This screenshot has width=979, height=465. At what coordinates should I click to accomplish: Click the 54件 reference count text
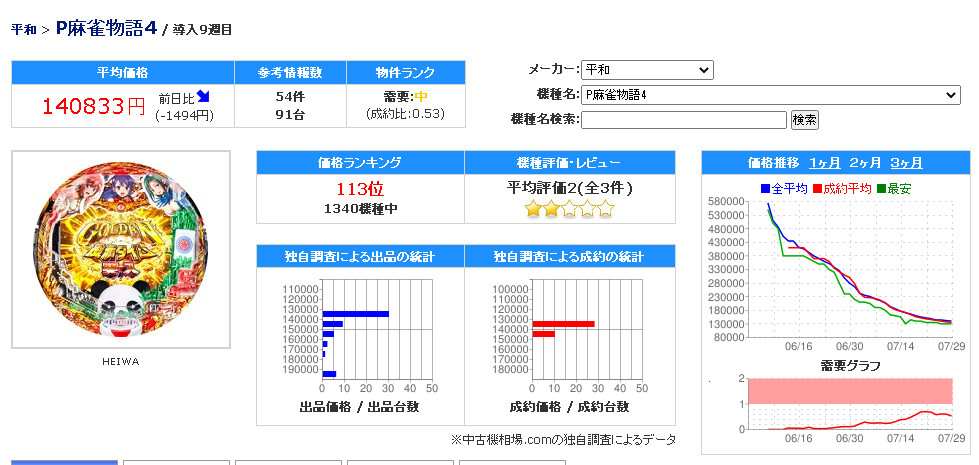290,97
